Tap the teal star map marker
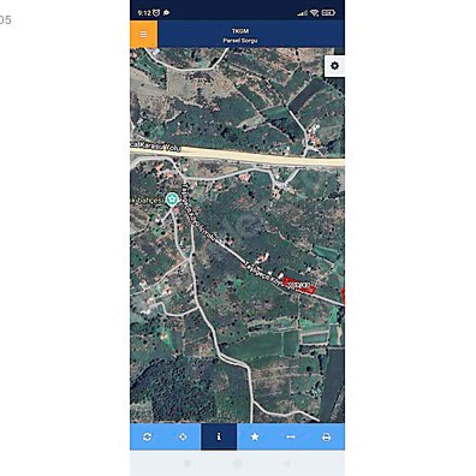Viewport: 476px width, 476px height. coord(172,199)
